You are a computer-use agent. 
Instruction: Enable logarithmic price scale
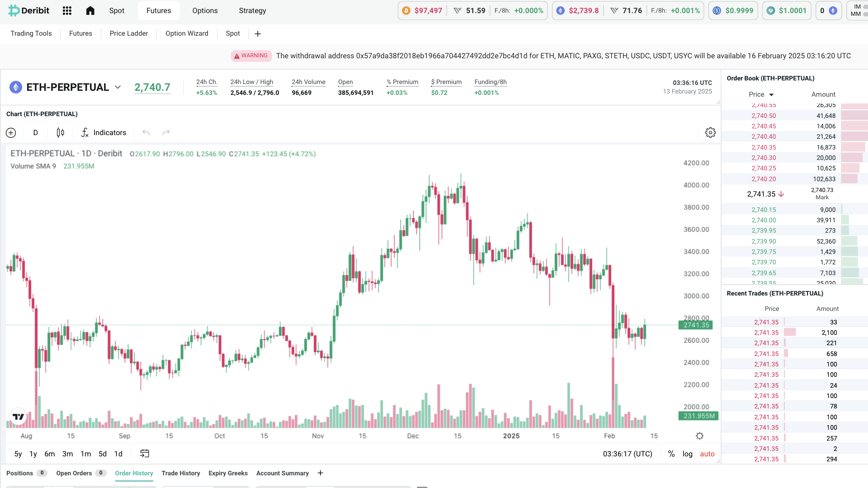pos(687,454)
